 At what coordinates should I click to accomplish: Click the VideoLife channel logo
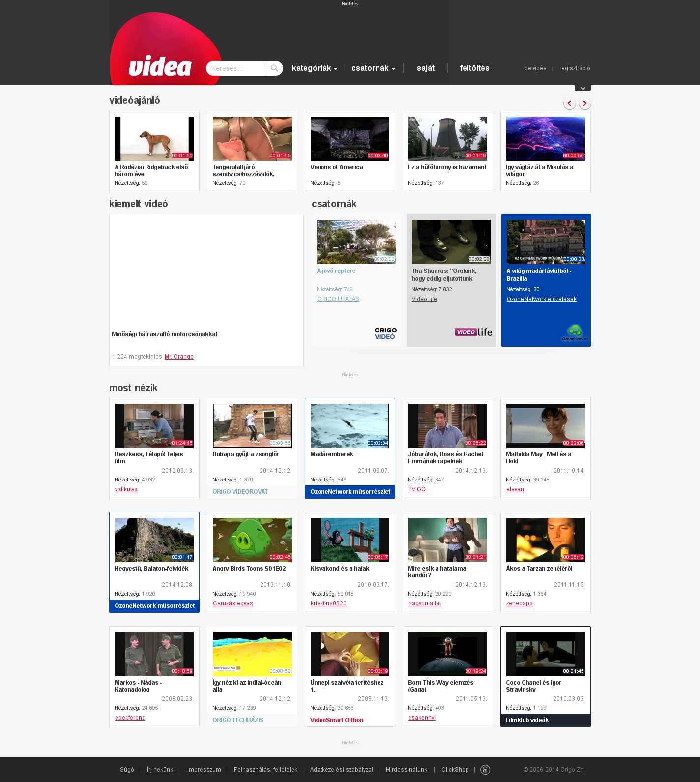(x=473, y=332)
